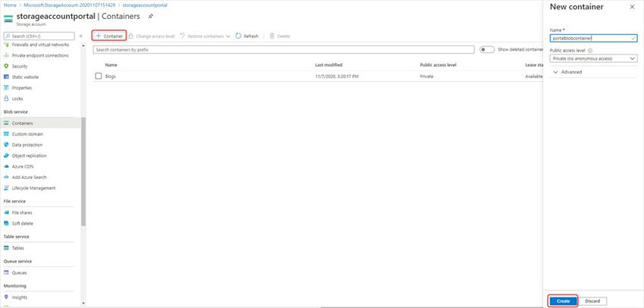This screenshot has height=308, width=644.
Task: Click the Data protection icon
Action: (6, 145)
